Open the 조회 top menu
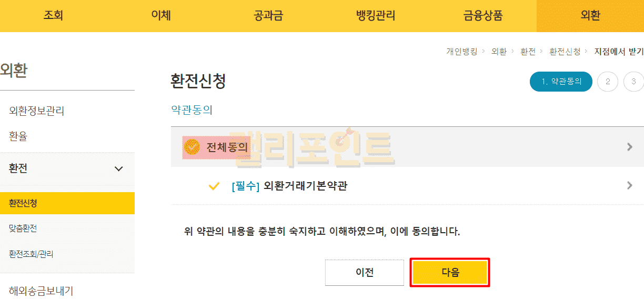Viewport: 644px width, 299px height. (53, 16)
